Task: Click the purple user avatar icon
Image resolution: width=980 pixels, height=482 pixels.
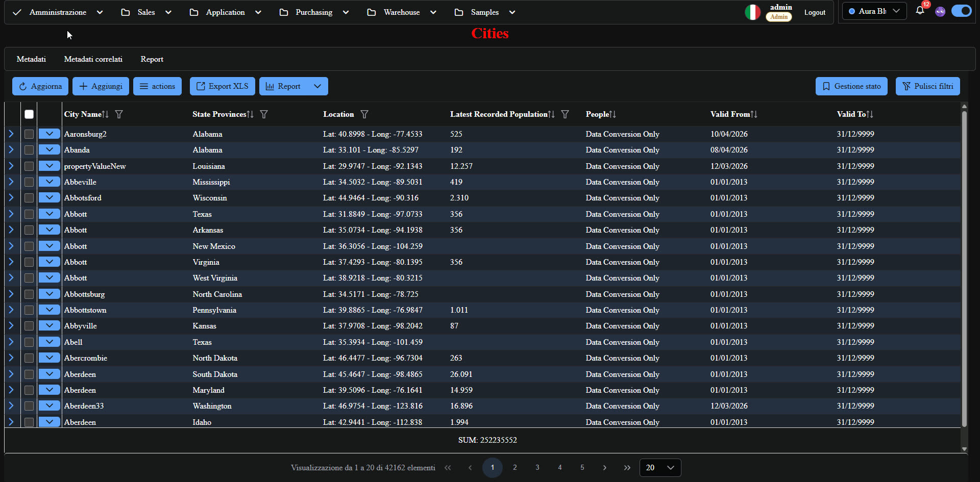Action: 940,12
